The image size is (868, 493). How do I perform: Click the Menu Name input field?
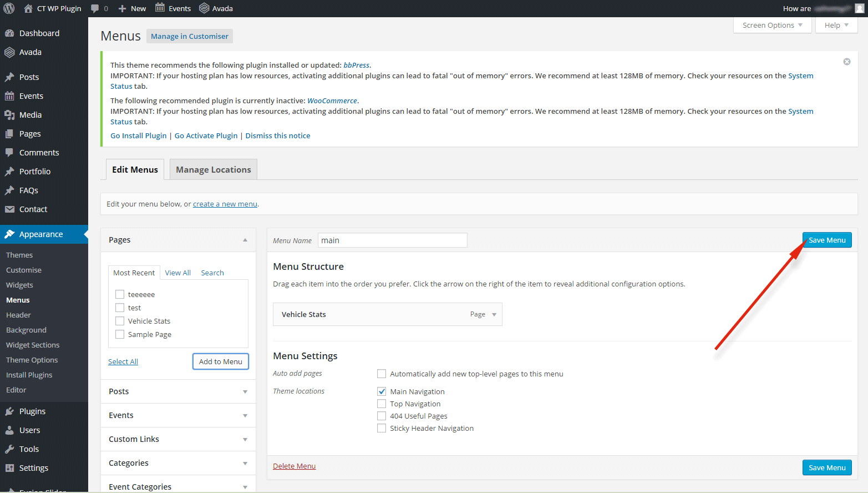(392, 240)
